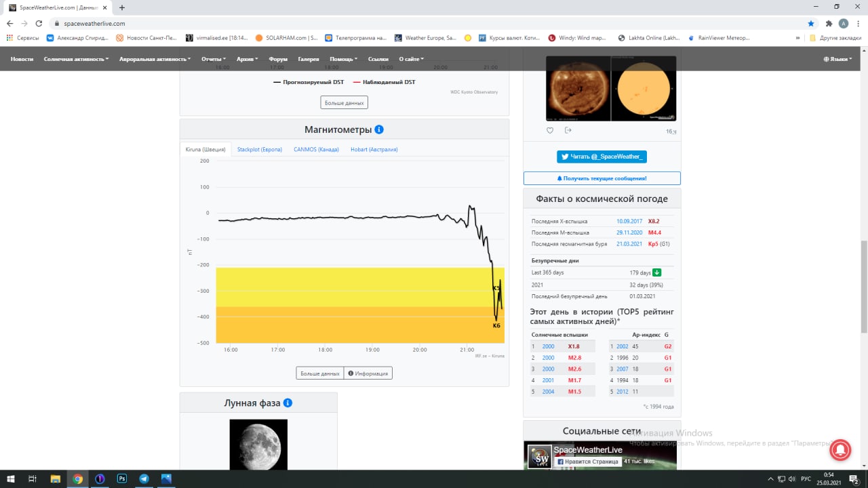Toggle Прогнозируемый DST legend entry
868x488 pixels.
[309, 82]
